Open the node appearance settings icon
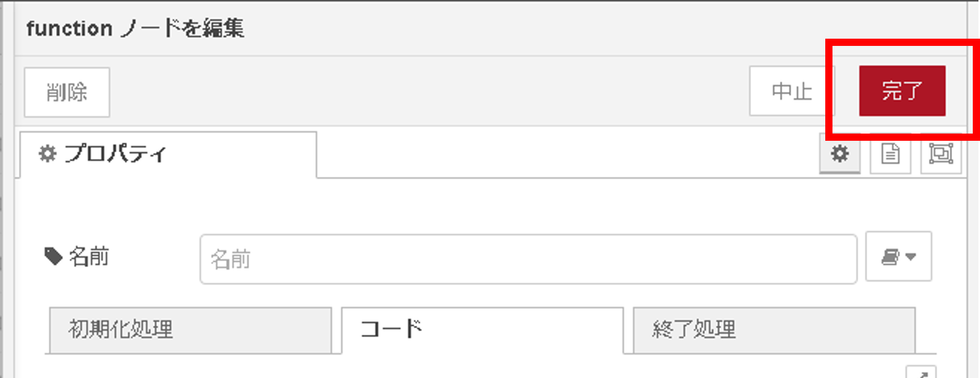The width and height of the screenshot is (980, 378). [x=941, y=154]
